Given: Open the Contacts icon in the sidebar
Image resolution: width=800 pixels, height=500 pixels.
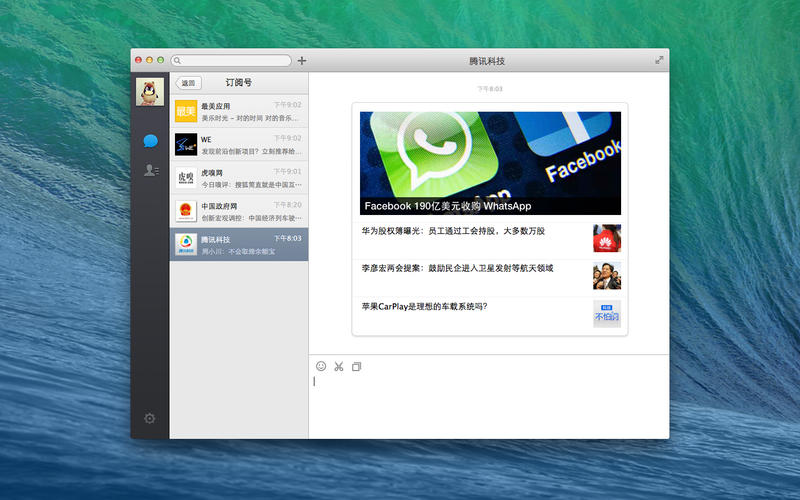Looking at the screenshot, I should [150, 170].
